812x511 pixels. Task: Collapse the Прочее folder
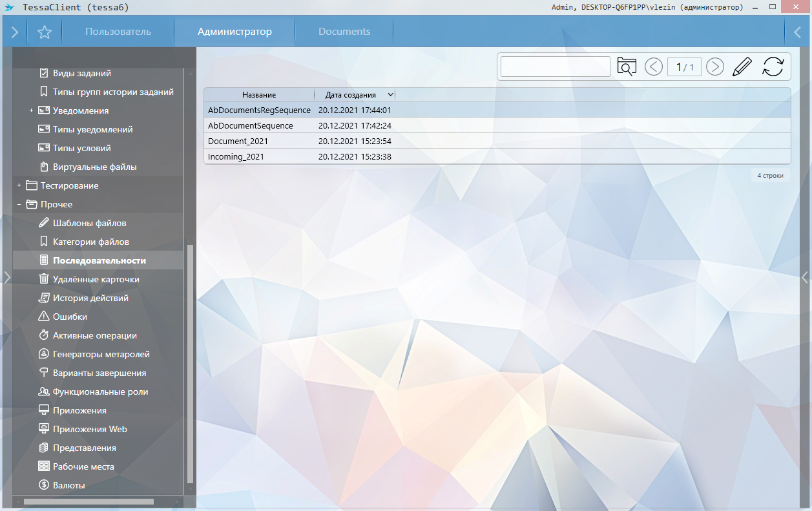(x=19, y=205)
